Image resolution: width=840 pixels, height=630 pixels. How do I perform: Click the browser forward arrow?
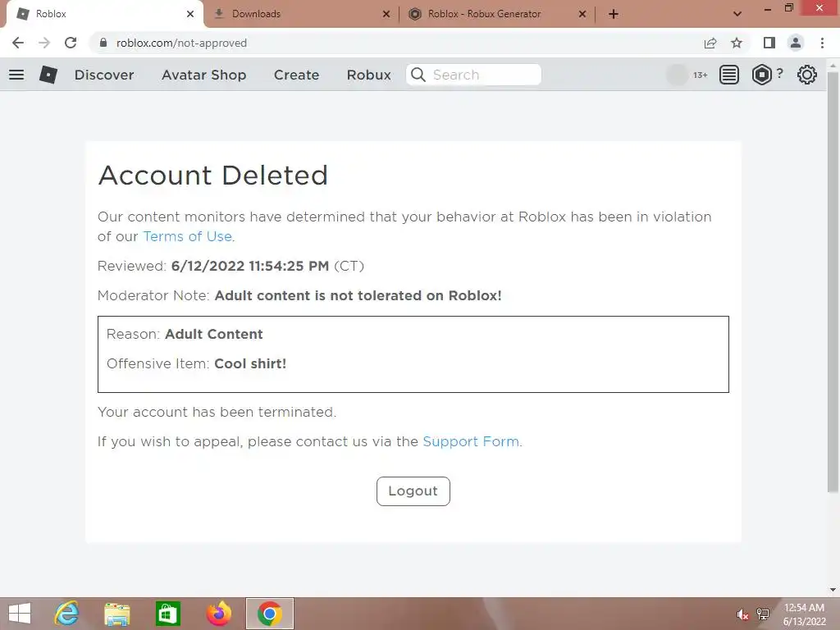pyautogui.click(x=44, y=43)
